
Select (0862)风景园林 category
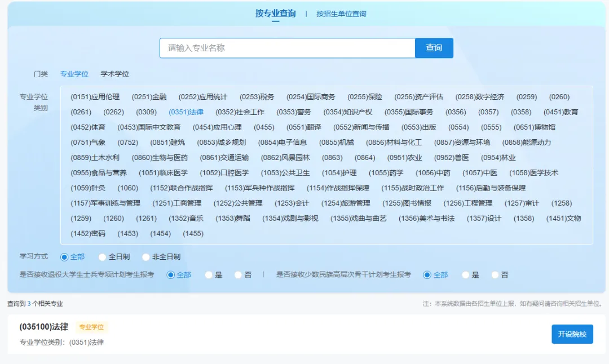pyautogui.click(x=285, y=158)
